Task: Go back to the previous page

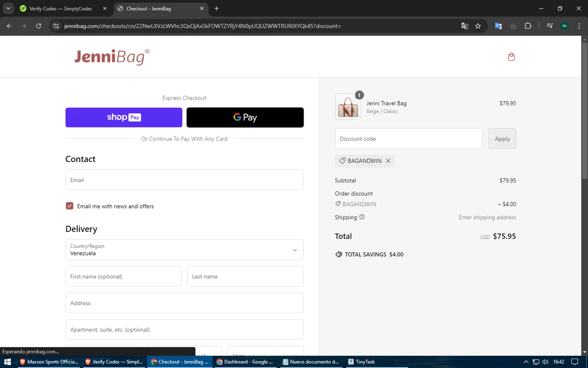Action: point(9,26)
